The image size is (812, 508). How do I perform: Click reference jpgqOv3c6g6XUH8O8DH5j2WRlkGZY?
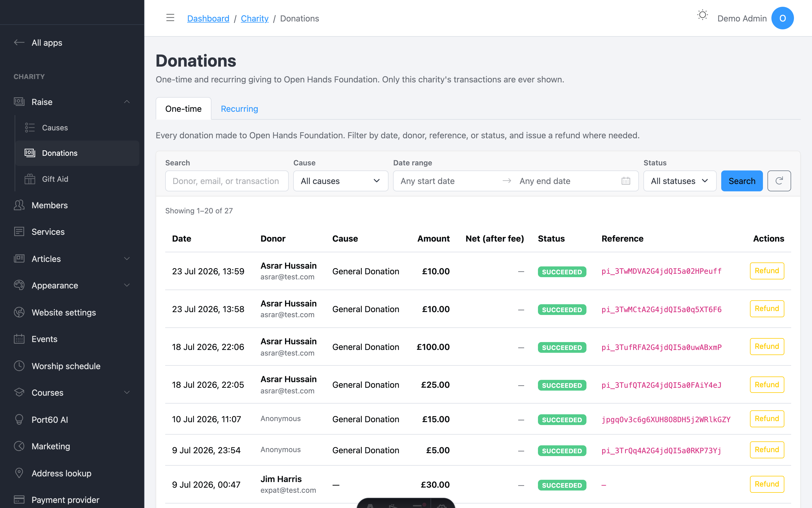tap(666, 419)
